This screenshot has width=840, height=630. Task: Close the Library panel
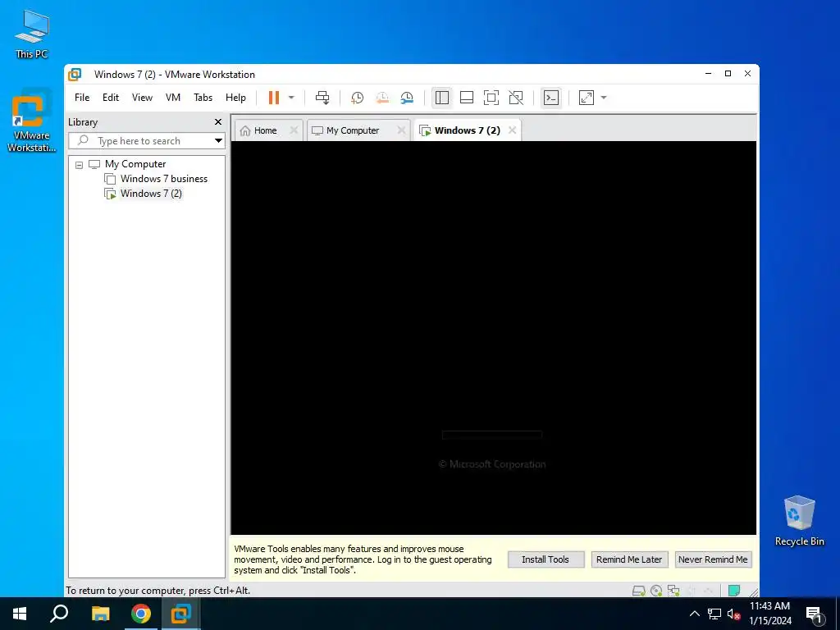coord(218,122)
